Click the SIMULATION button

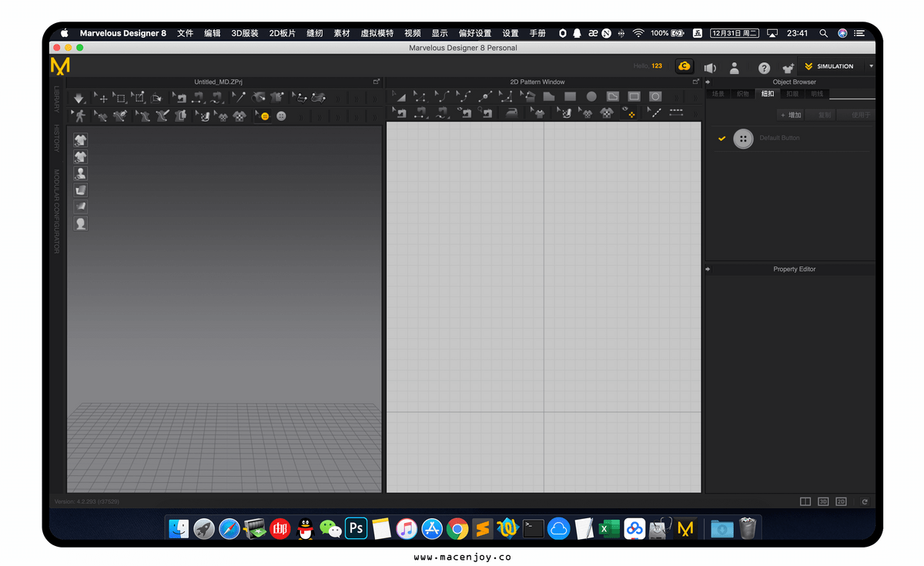click(x=831, y=66)
